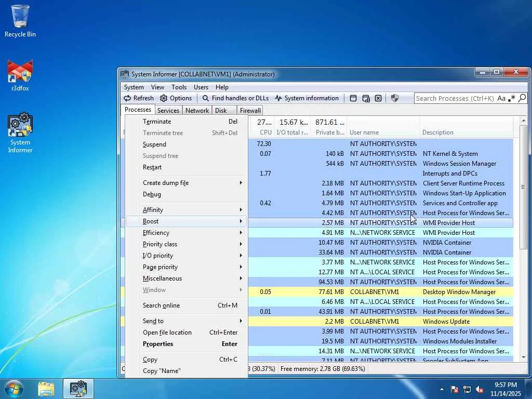
Task: Open Action Center flag tray icon
Action: [x=454, y=389]
